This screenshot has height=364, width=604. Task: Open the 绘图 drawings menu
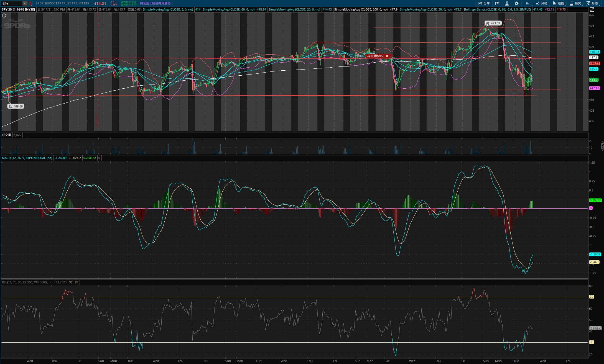point(559,3)
